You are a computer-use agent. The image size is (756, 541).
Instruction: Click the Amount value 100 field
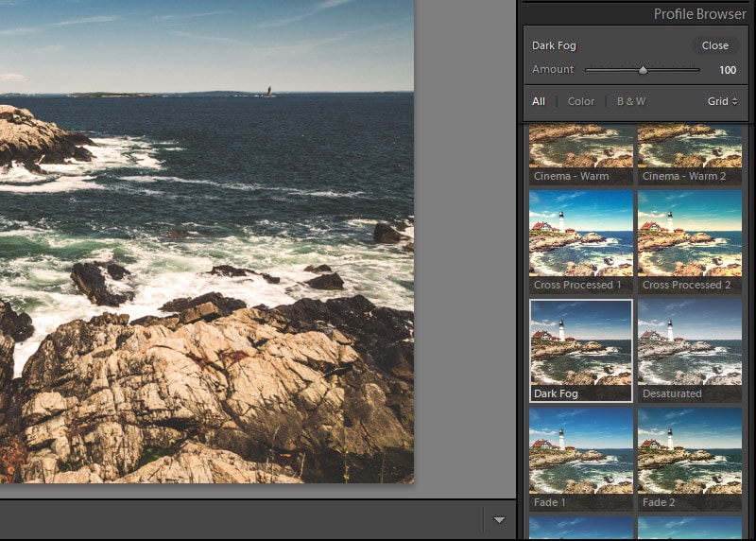point(728,70)
